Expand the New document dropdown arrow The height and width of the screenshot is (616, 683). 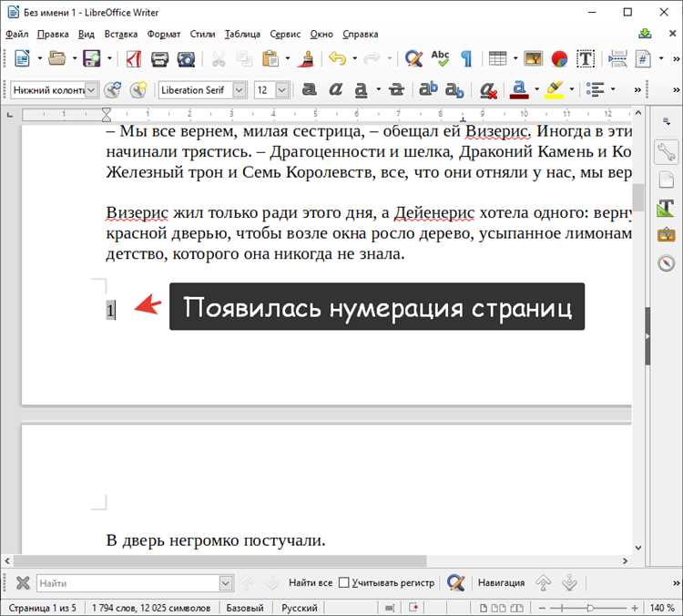pos(40,58)
